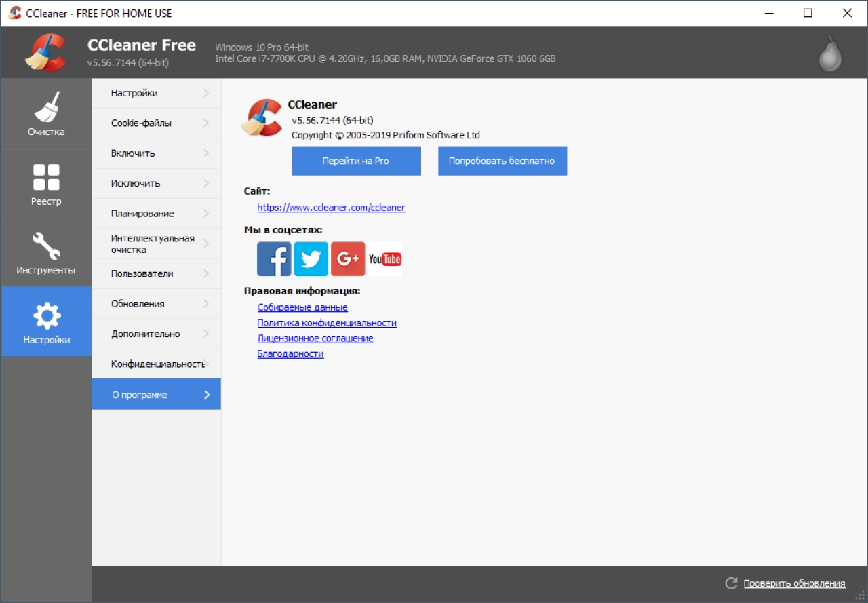This screenshot has height=603, width=868.
Task: Maximize the CCleaner window
Action: [x=808, y=13]
